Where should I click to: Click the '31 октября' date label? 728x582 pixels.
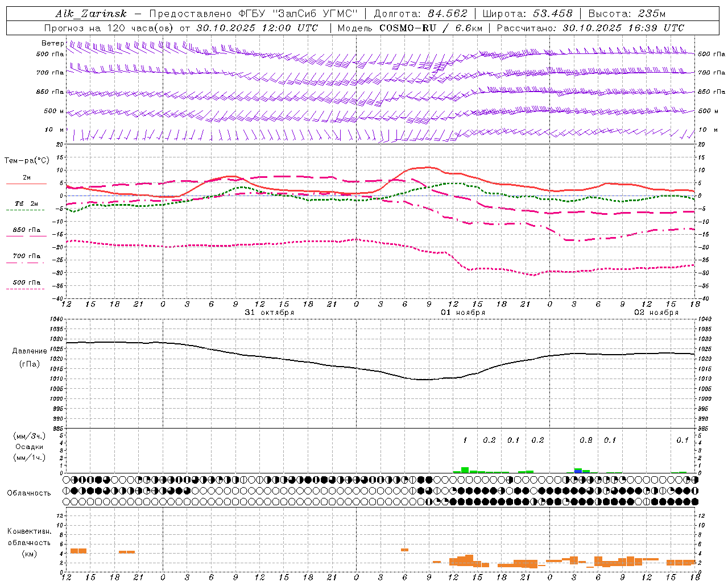click(x=270, y=313)
